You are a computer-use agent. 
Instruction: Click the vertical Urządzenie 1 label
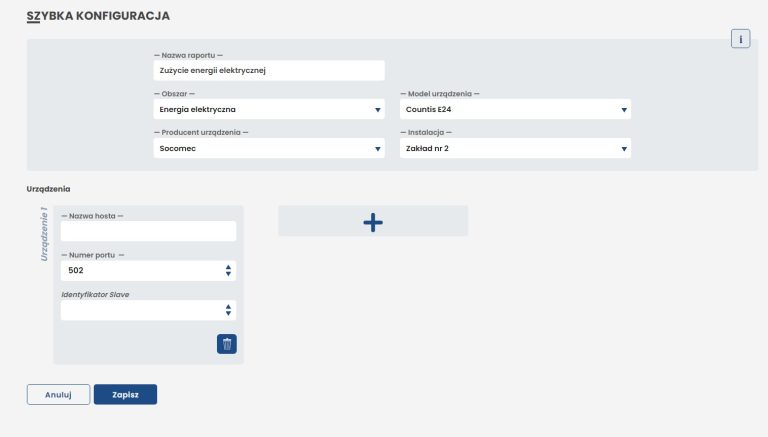(x=44, y=234)
